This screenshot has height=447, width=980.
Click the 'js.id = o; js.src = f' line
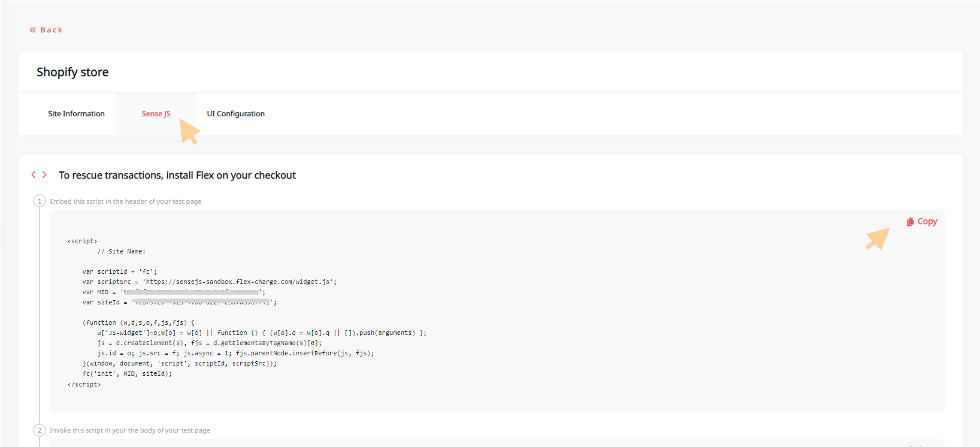coord(235,353)
